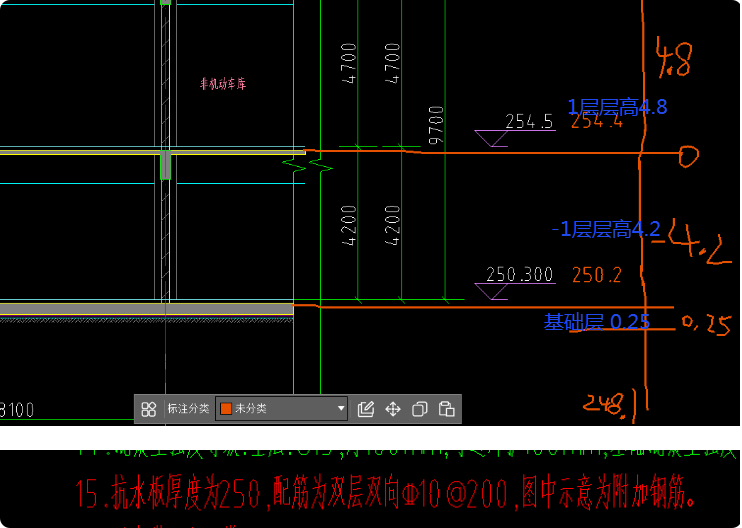The image size is (742, 528).
Task: Click the orange color swatch beside 未分类
Action: pos(226,409)
